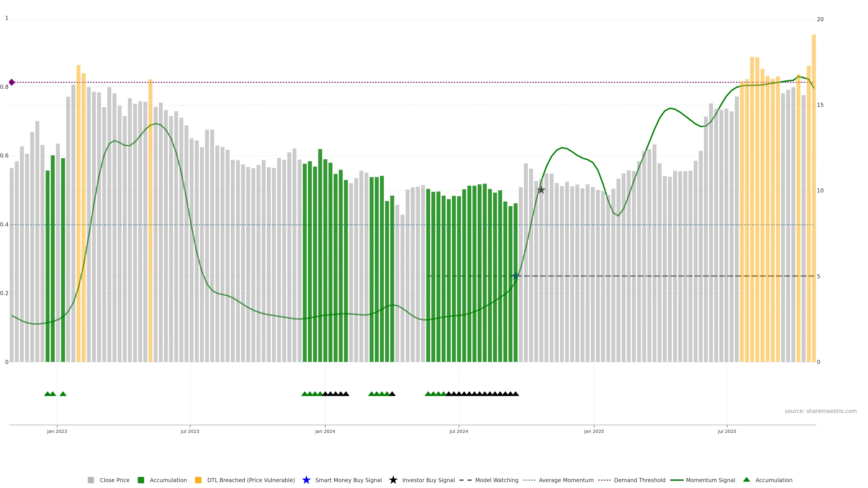This screenshot has width=868, height=488.
Task: Click the gray Close Price legend square
Action: click(91, 480)
